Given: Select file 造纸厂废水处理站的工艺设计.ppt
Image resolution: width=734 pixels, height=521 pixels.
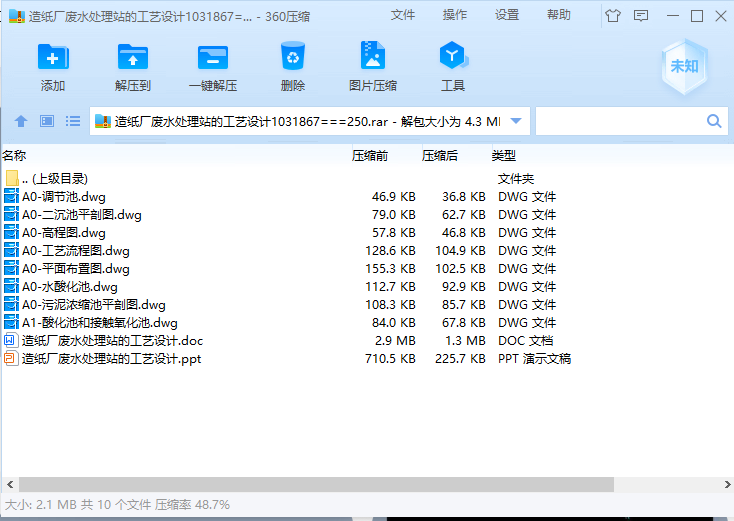Looking at the screenshot, I should pyautogui.click(x=368, y=359).
